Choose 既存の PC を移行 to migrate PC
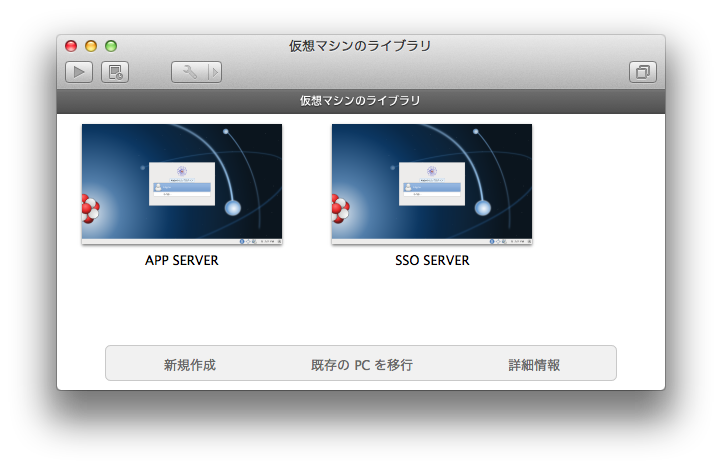The width and height of the screenshot is (722, 469). pos(361,365)
